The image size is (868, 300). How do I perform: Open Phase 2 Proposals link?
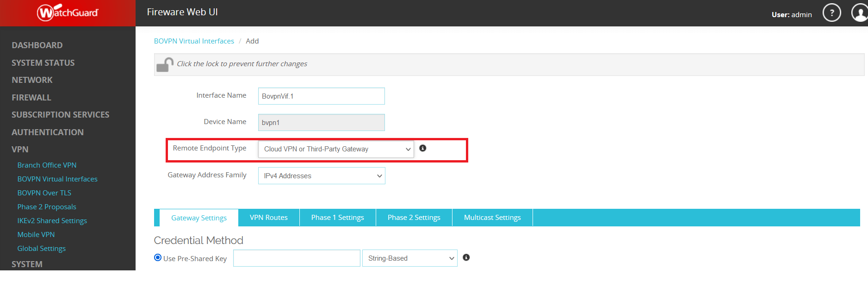47,207
